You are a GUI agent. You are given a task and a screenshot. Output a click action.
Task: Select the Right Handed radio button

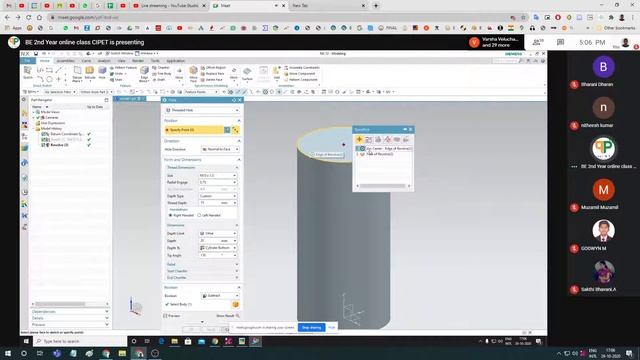[x=170, y=215]
